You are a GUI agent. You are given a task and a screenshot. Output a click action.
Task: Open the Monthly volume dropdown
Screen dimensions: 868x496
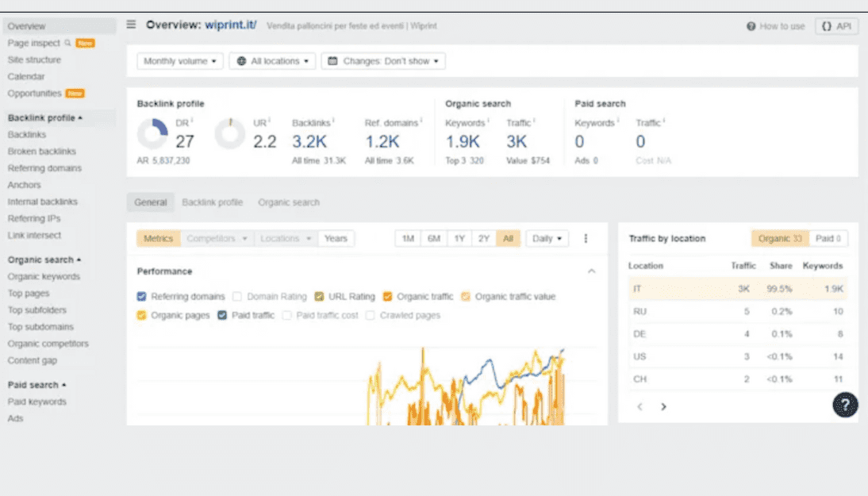(180, 61)
